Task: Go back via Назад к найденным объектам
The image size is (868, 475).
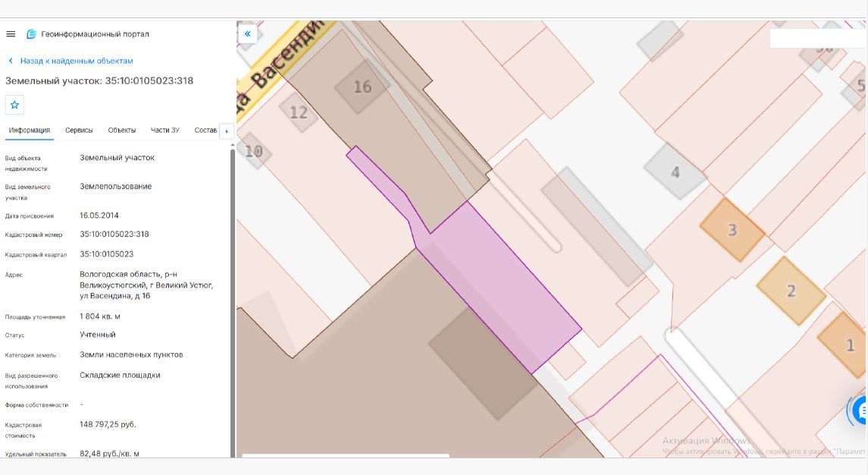Action: [71, 61]
